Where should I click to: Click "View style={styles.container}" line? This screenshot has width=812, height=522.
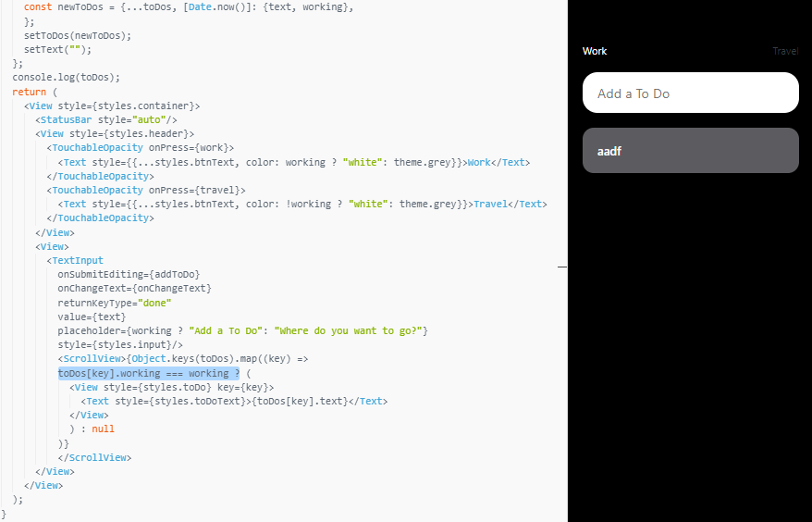click(112, 106)
